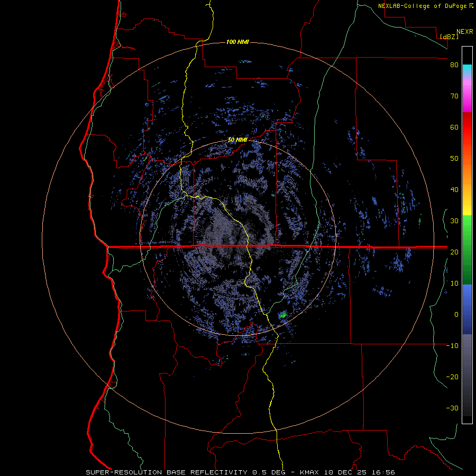Screen dimensions: 476x476
Task: Click the 80 dBZ scale label
Action: 454,65
